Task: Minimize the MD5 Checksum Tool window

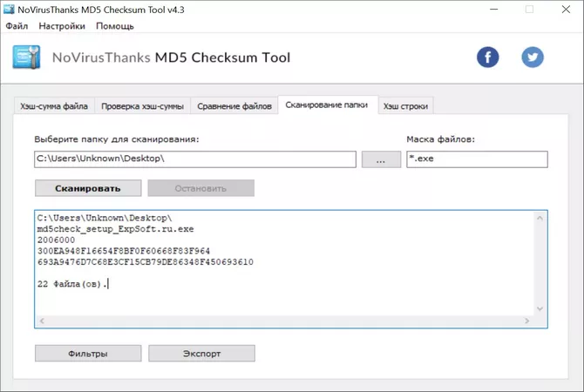Action: pyautogui.click(x=494, y=10)
